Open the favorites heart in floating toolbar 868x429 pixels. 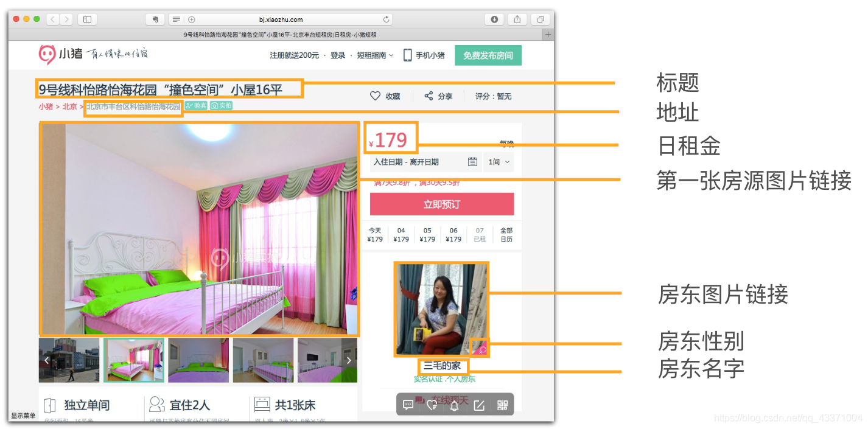point(432,405)
